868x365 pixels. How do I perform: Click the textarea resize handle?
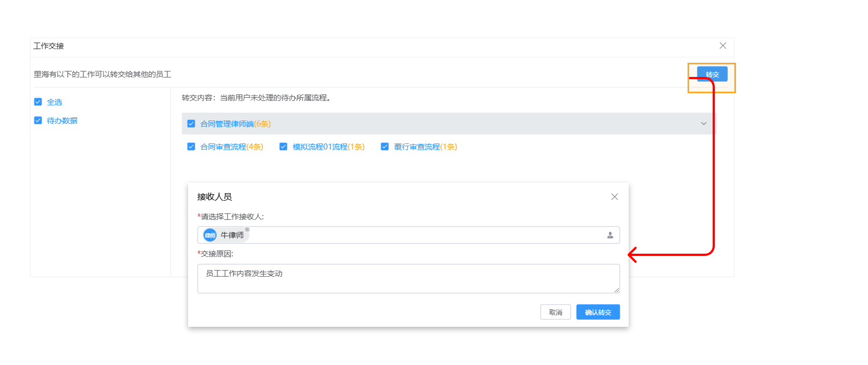point(617,290)
